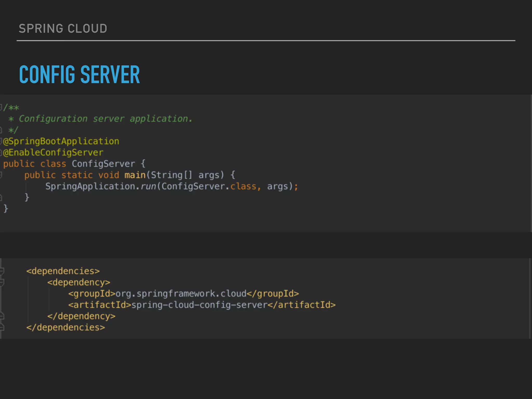Click the 'CONFIG SERVER' slide title
Viewport: 532px width, 399px height.
pyautogui.click(x=79, y=75)
